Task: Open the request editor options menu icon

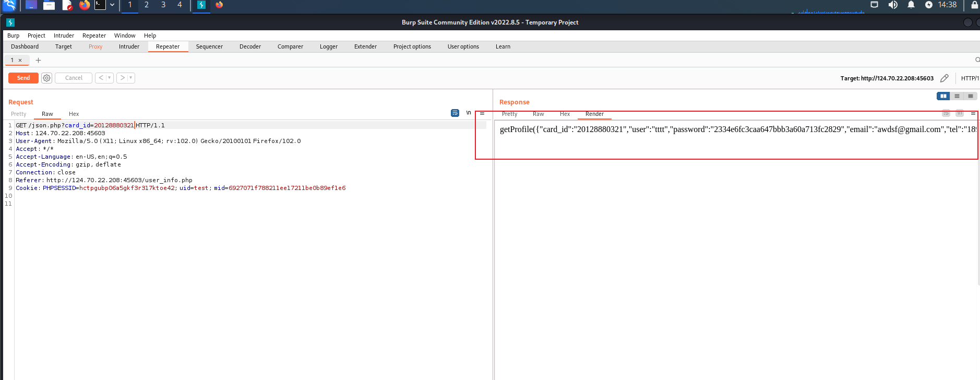Action: [x=482, y=113]
